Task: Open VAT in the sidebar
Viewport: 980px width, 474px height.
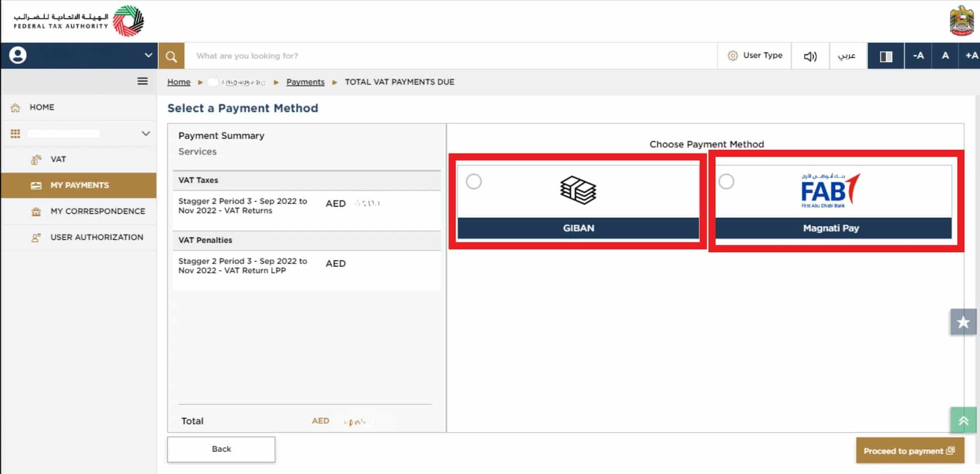Action: (x=79, y=159)
